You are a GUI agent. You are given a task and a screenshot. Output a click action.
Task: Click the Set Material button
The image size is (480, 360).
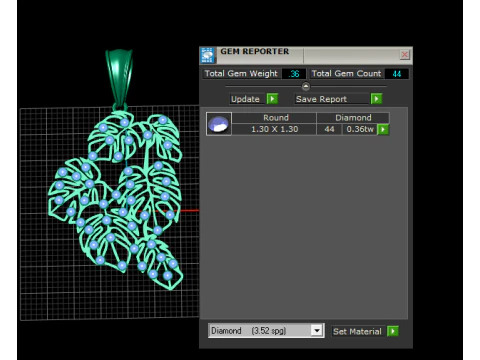[x=357, y=331]
